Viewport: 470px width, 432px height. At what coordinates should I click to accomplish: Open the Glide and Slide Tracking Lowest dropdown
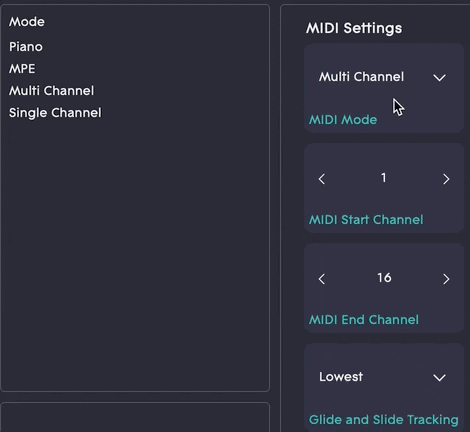[x=383, y=377]
